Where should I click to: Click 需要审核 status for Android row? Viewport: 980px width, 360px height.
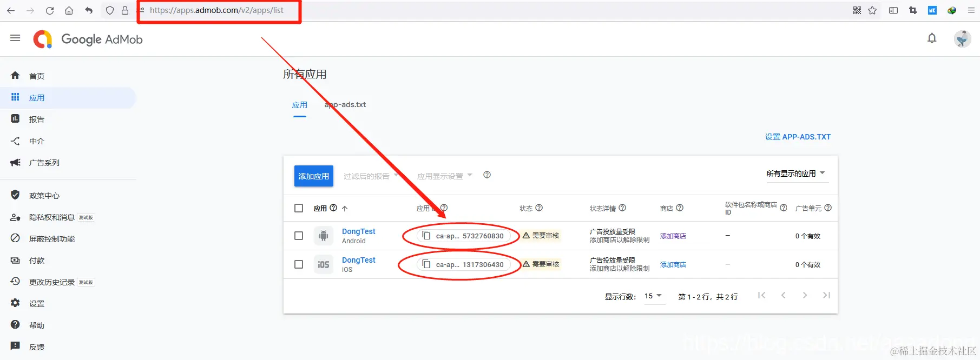541,236
